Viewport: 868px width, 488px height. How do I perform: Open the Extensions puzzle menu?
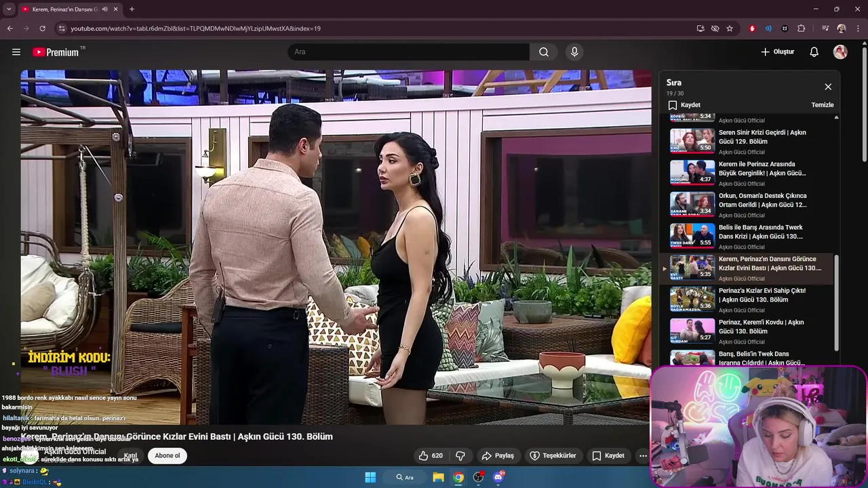pos(802,28)
